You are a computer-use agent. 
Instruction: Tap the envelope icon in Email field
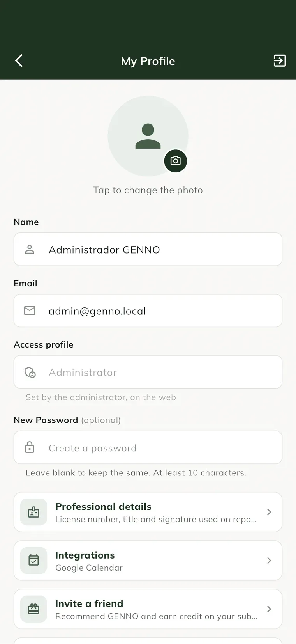coord(30,310)
